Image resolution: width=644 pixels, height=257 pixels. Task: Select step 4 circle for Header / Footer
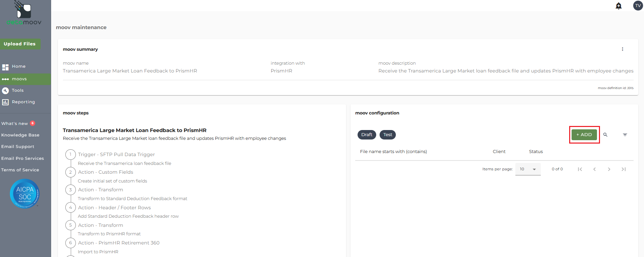point(70,208)
